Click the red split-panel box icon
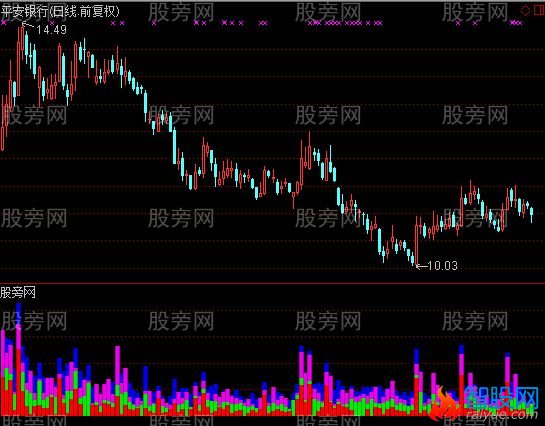The image size is (545, 426). pyautogui.click(x=539, y=10)
